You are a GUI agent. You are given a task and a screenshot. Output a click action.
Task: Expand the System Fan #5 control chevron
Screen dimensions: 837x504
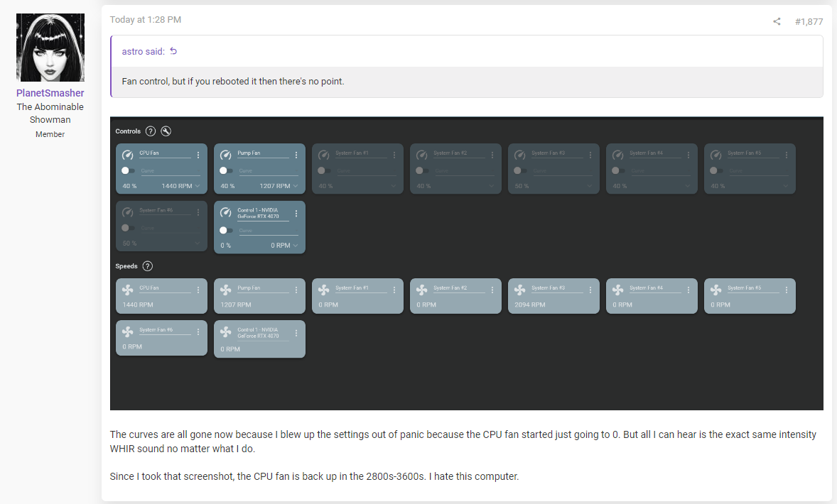pyautogui.click(x=787, y=186)
